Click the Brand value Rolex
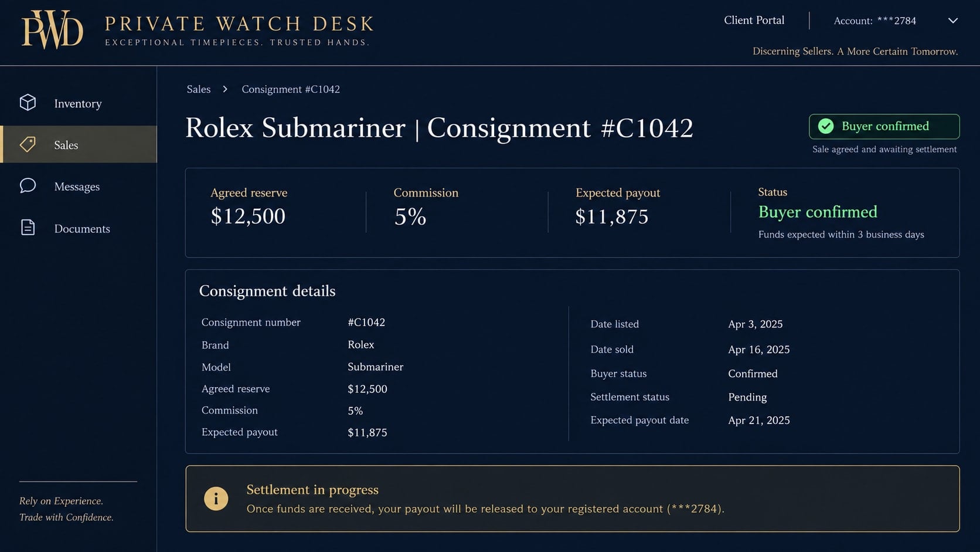The image size is (980, 552). pyautogui.click(x=361, y=344)
